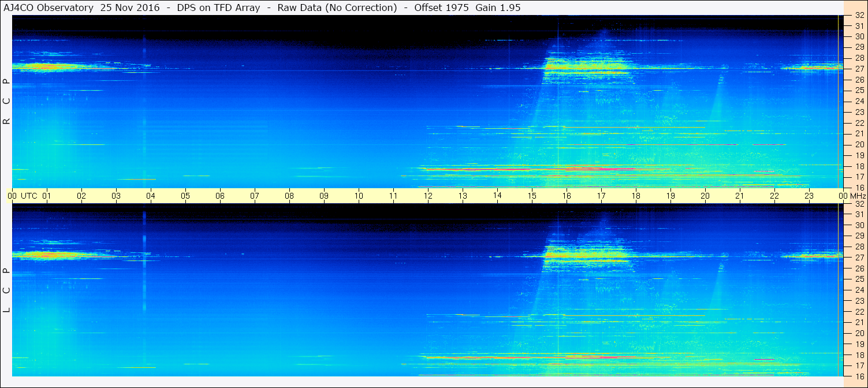Screen dimensions: 868x388
Task: Click the 17 MHz label on RCP scale
Action: point(859,177)
